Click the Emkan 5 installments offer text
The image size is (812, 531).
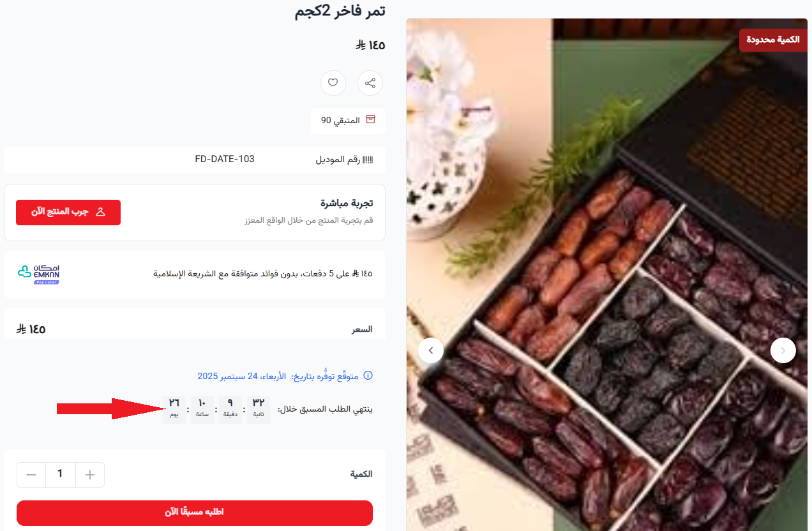263,274
